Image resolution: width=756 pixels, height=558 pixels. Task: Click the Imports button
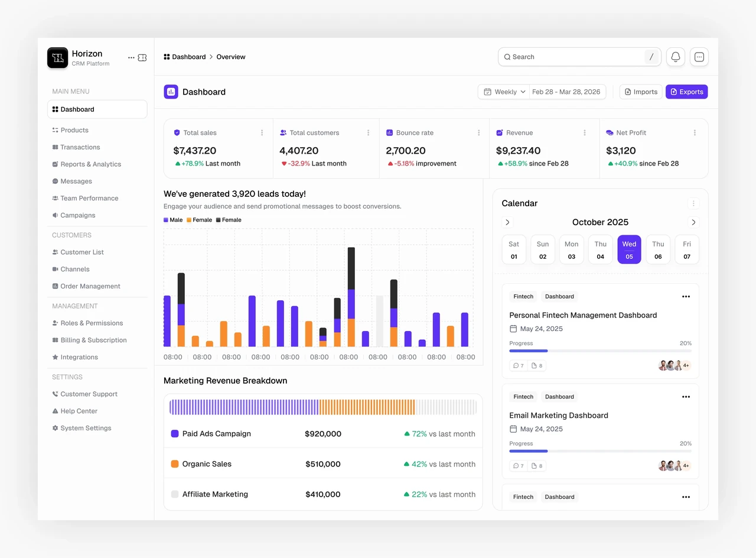(x=641, y=92)
